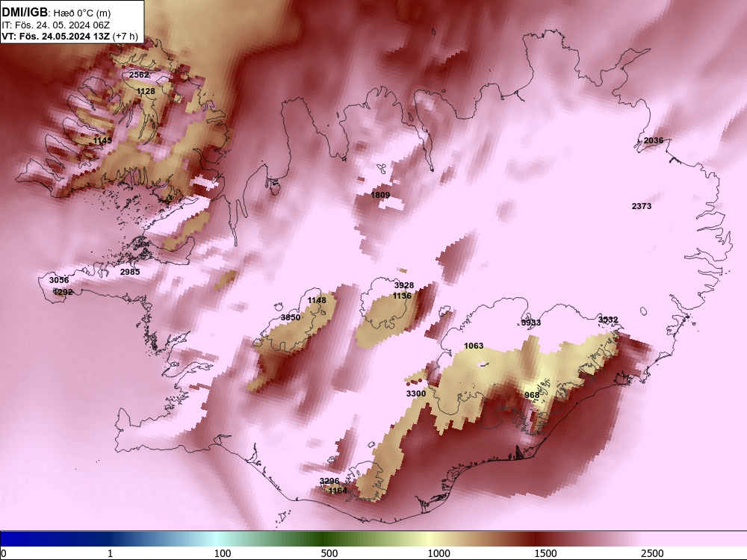Viewport: 747px width, 560px height.
Task: Click the 968 value label
Action: (532, 395)
